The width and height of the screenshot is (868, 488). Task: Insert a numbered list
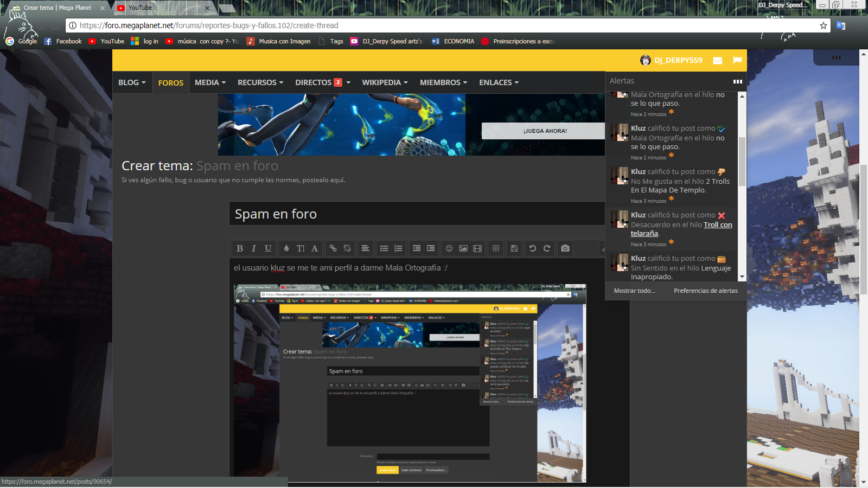(398, 248)
